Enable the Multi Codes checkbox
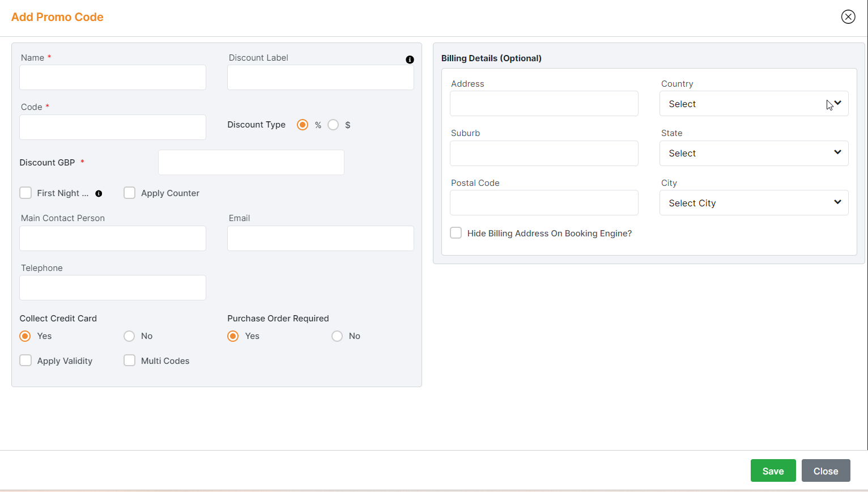 [x=130, y=360]
